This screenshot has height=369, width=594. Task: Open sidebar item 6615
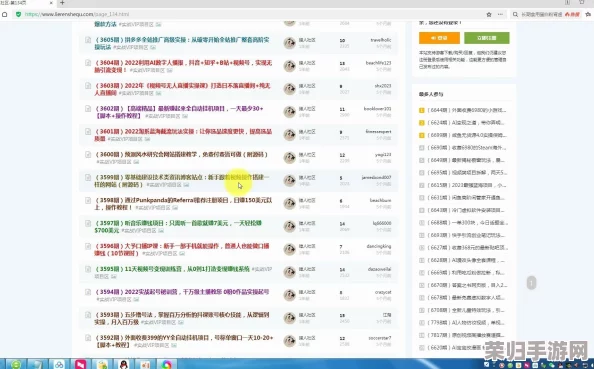tap(467, 185)
